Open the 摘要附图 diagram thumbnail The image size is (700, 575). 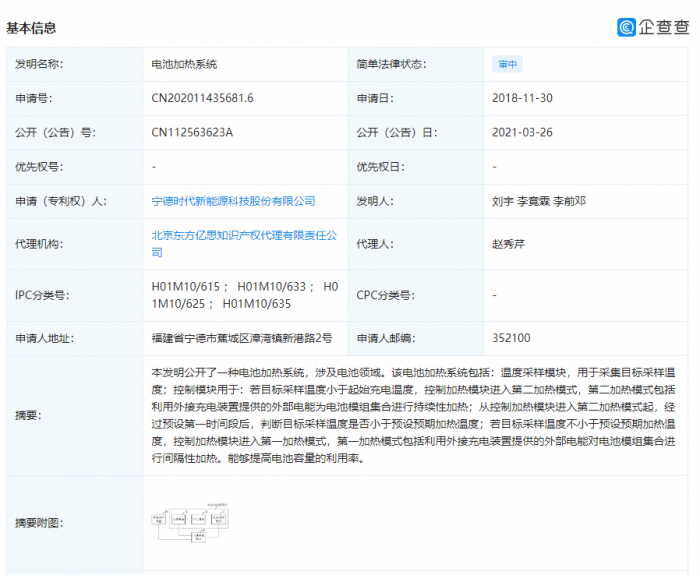(186, 521)
